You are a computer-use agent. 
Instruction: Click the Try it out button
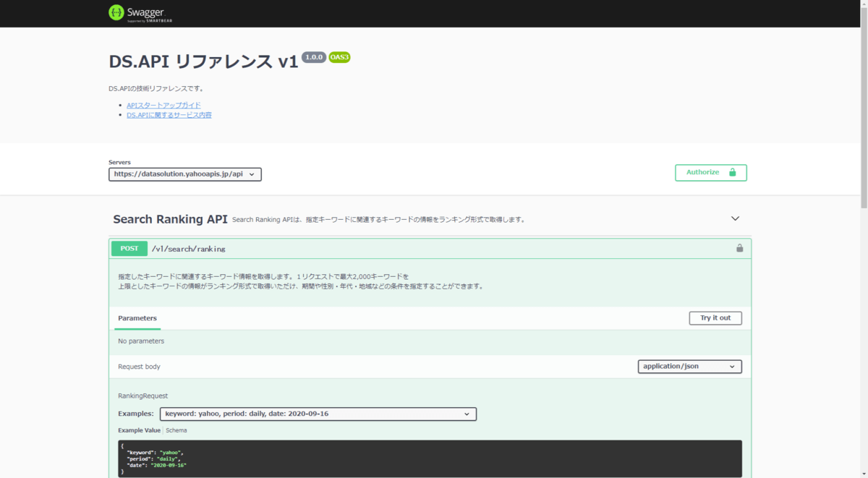pos(715,318)
